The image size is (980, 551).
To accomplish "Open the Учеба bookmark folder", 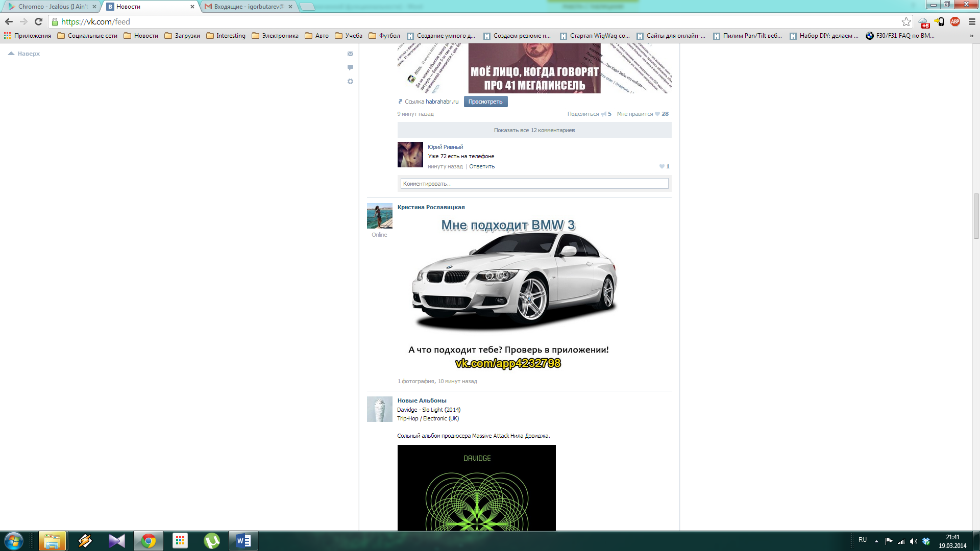I will pyautogui.click(x=349, y=36).
